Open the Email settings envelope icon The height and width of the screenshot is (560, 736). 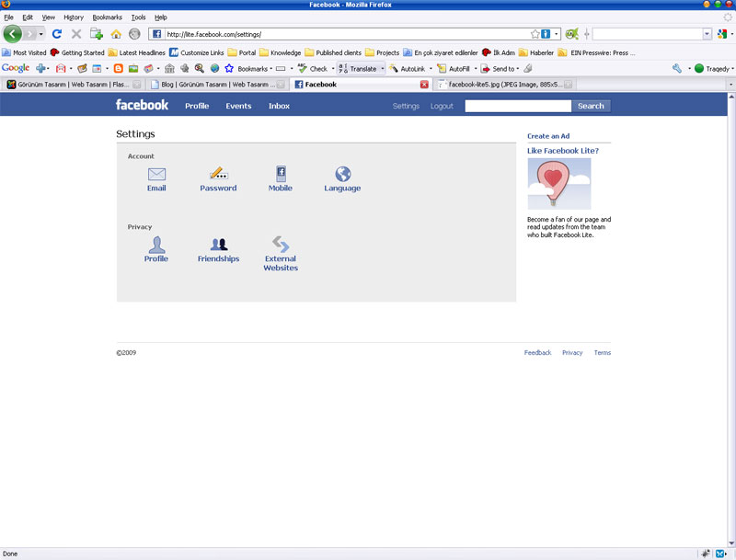[156, 174]
